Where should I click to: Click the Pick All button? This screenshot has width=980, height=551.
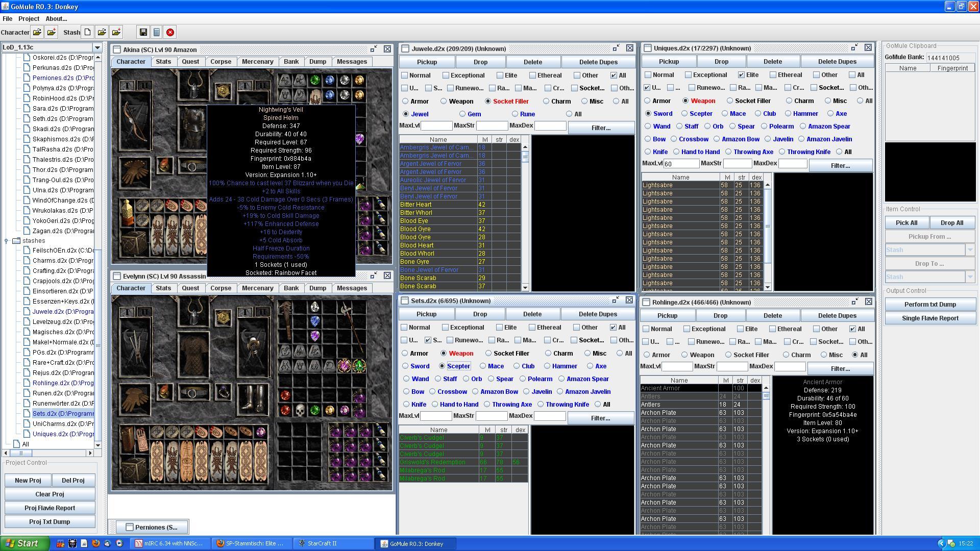pos(906,222)
